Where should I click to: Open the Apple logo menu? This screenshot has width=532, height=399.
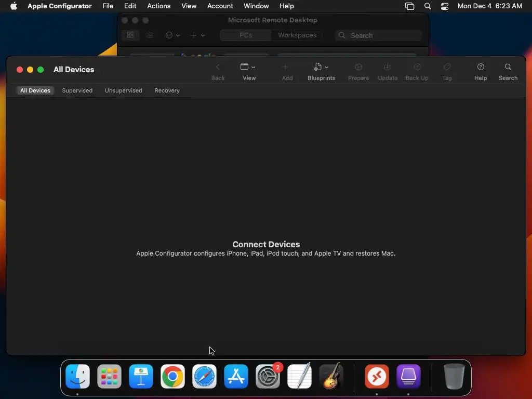(x=14, y=6)
